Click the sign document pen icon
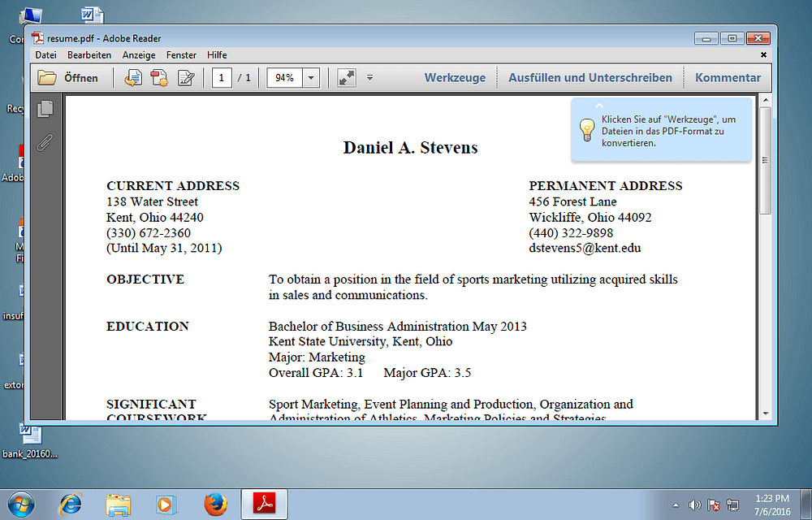The width and height of the screenshot is (812, 520). click(186, 78)
